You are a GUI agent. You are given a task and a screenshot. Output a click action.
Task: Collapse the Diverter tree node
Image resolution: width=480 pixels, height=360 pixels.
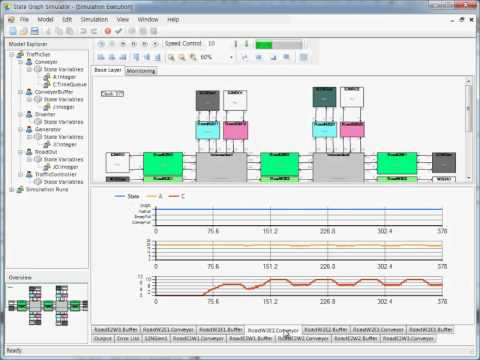21,114
